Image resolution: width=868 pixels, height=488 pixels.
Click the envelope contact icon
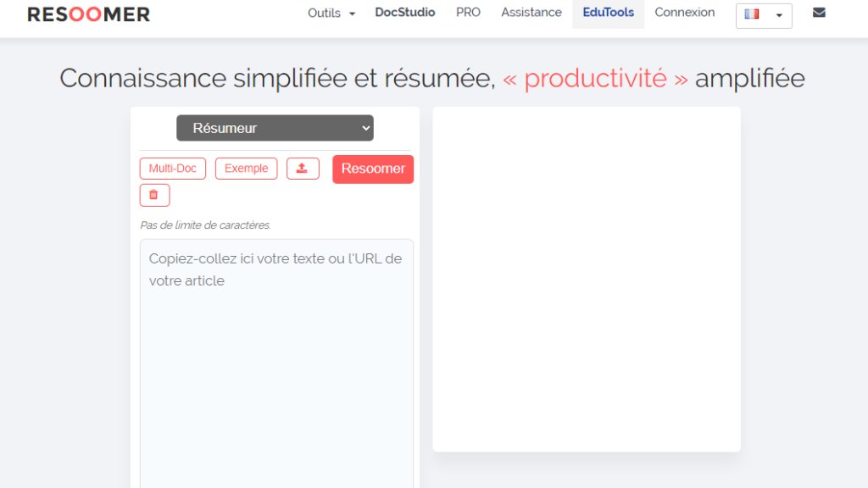(x=819, y=13)
